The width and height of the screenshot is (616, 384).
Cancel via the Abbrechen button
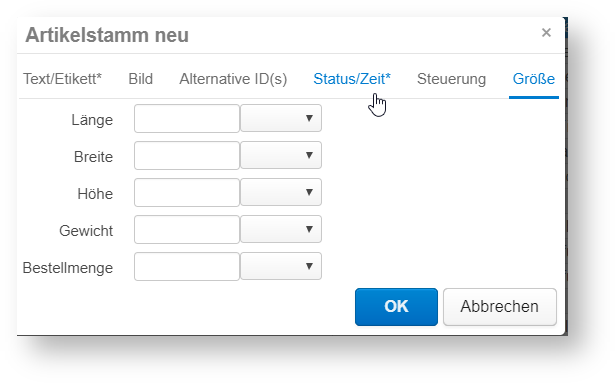tap(500, 307)
